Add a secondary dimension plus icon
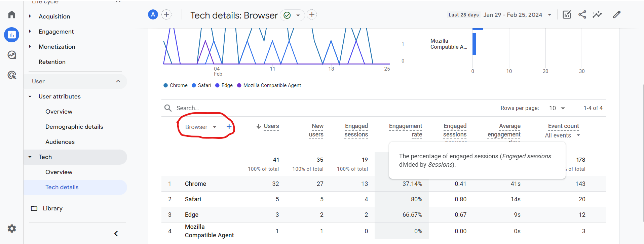Screen dimensions: 644x244 tap(229, 127)
